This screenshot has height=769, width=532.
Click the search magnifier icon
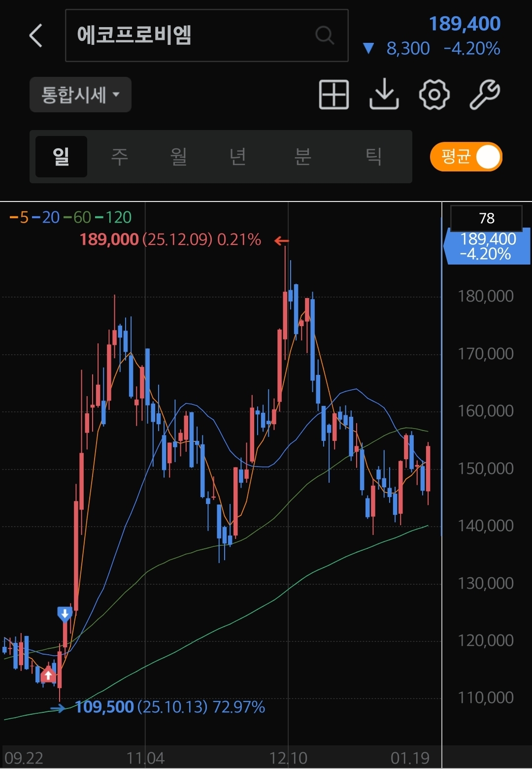point(324,35)
